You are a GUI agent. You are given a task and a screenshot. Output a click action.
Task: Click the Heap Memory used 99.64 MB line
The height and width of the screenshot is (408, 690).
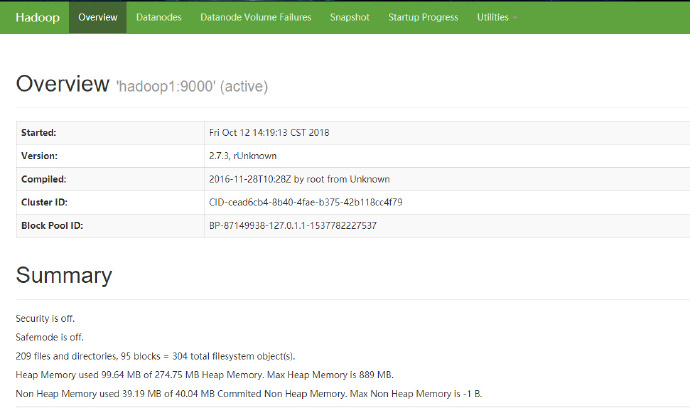click(205, 375)
